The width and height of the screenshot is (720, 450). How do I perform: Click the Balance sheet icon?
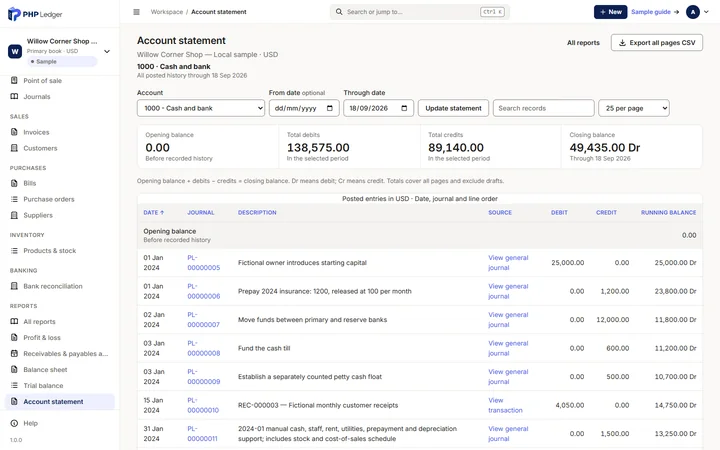click(x=14, y=369)
